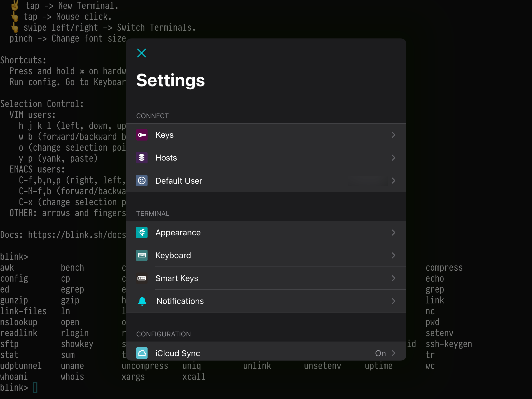The height and width of the screenshot is (399, 532).
Task: Expand the Keys row chevron
Action: [x=393, y=135]
